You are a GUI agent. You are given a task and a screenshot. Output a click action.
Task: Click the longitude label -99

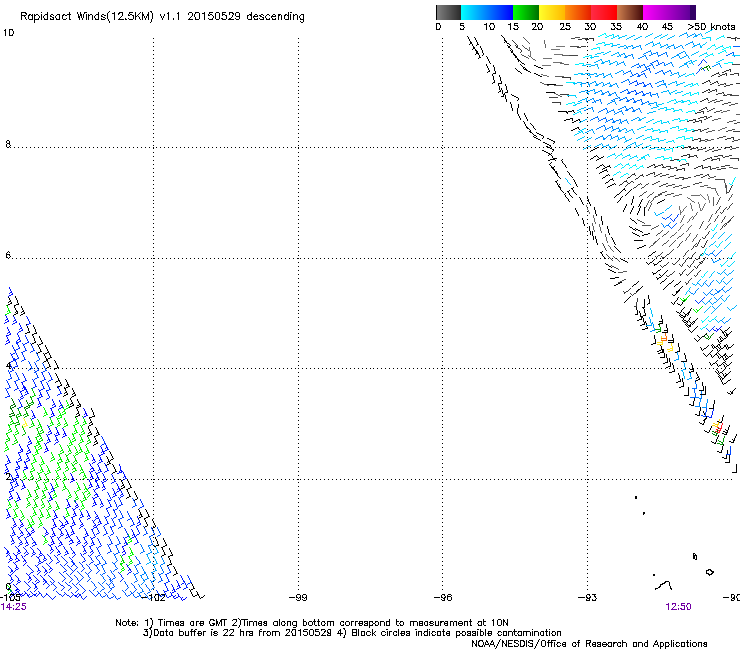(x=298, y=598)
